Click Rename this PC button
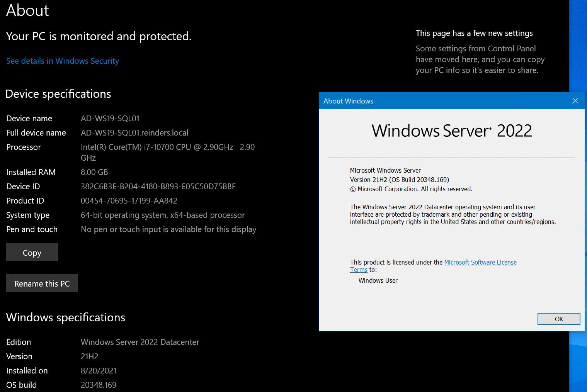This screenshot has width=587, height=392. pos(42,283)
